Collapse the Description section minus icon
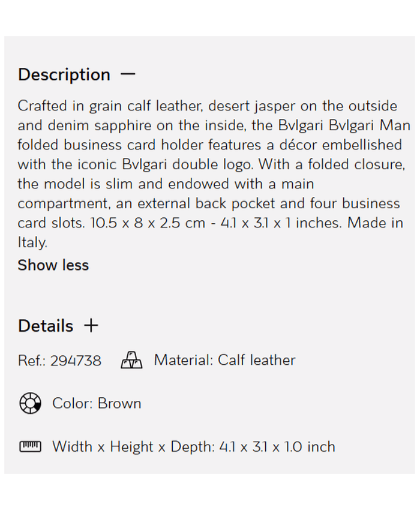 click(128, 74)
